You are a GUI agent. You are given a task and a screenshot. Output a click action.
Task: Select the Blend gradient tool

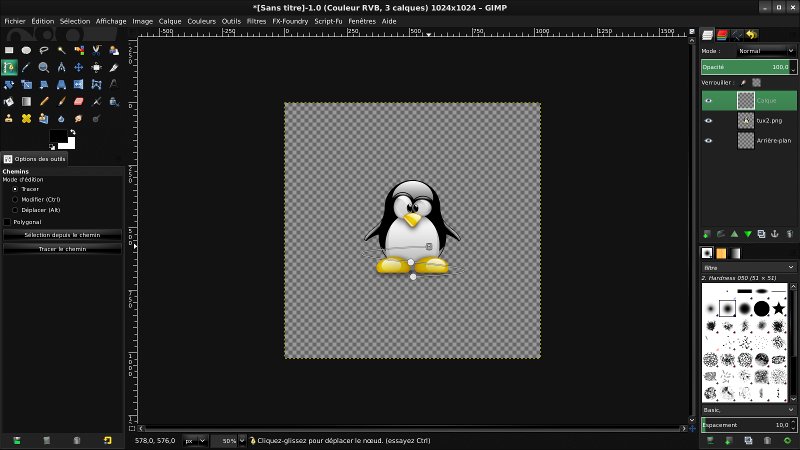coord(27,102)
